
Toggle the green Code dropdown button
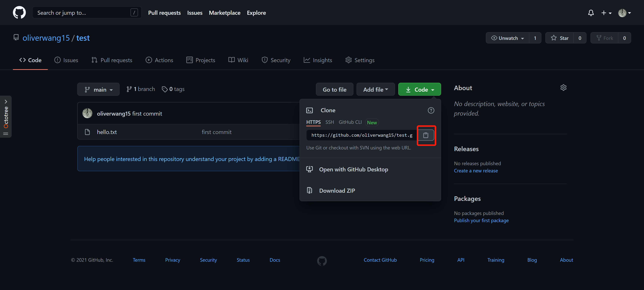pyautogui.click(x=419, y=89)
